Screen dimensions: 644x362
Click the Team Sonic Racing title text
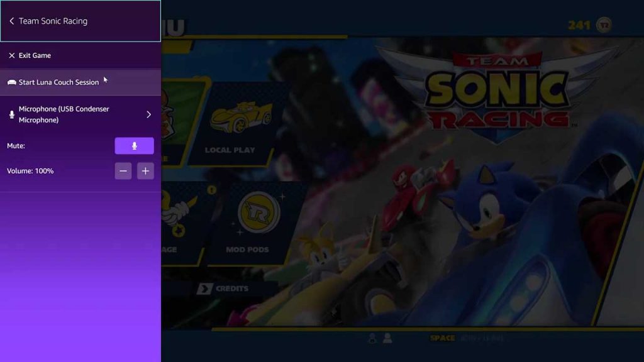[53, 21]
